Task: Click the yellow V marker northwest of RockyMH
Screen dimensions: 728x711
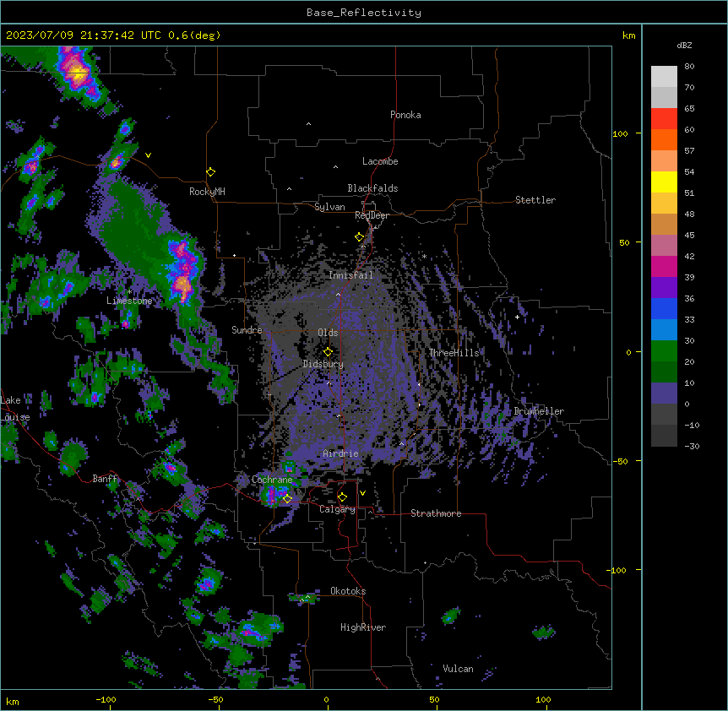Action: [x=148, y=155]
